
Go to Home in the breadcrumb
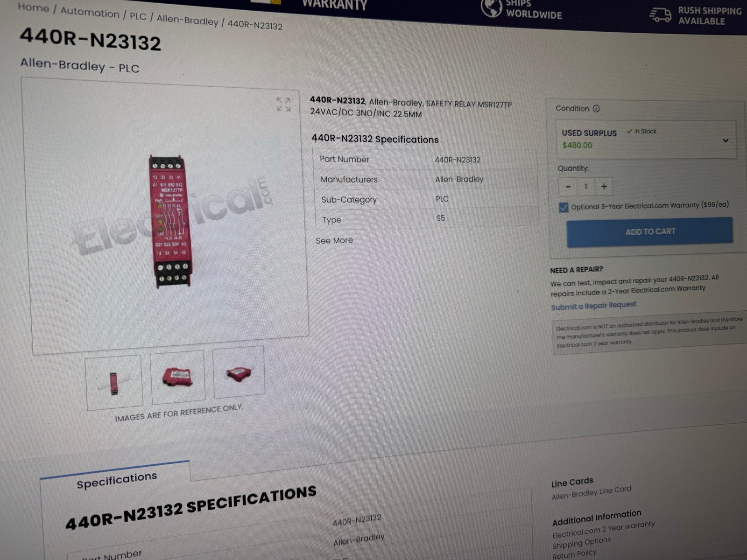click(x=33, y=8)
